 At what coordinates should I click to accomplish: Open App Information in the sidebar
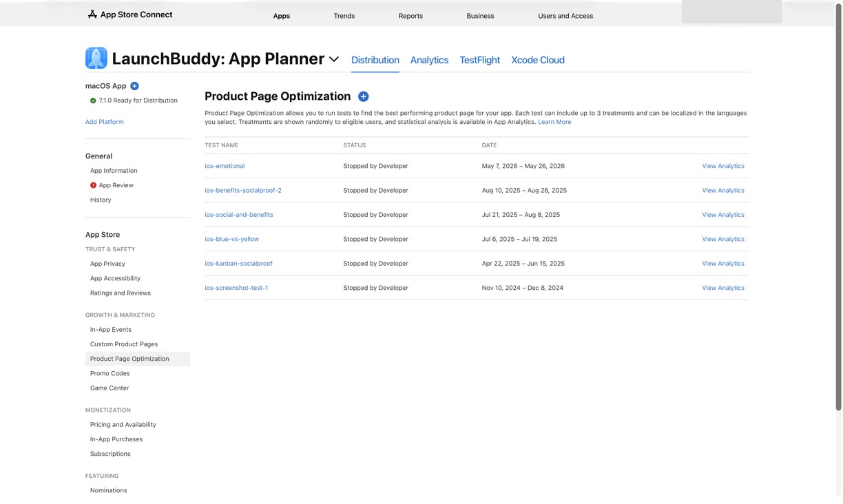click(x=114, y=171)
